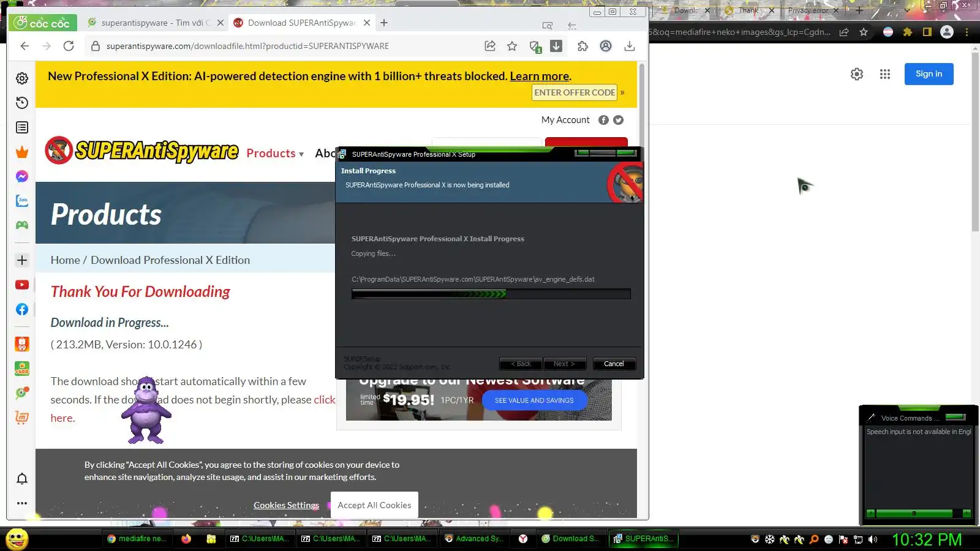This screenshot has height=551, width=980.
Task: Expand the Products dropdown menu
Action: (275, 154)
